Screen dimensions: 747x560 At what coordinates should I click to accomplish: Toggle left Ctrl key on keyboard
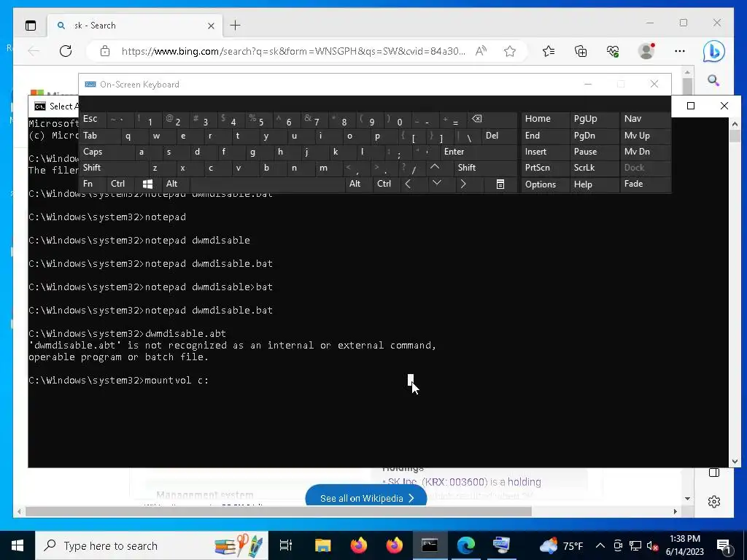click(120, 184)
